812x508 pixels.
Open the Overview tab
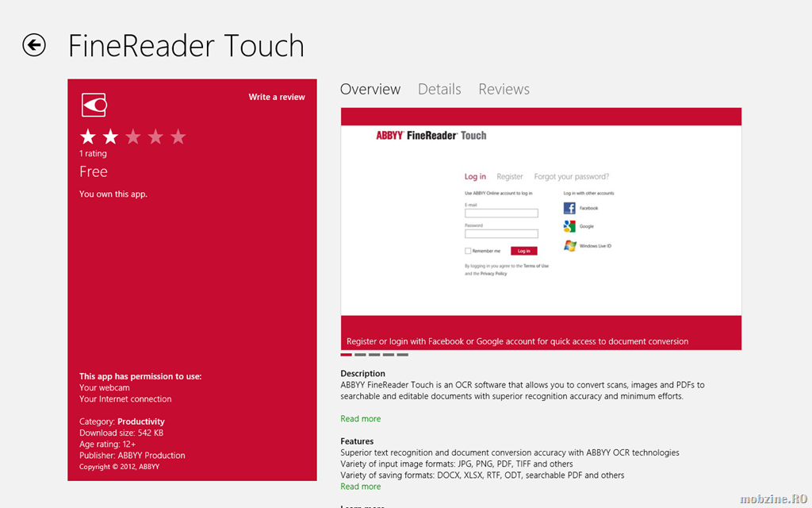(370, 90)
